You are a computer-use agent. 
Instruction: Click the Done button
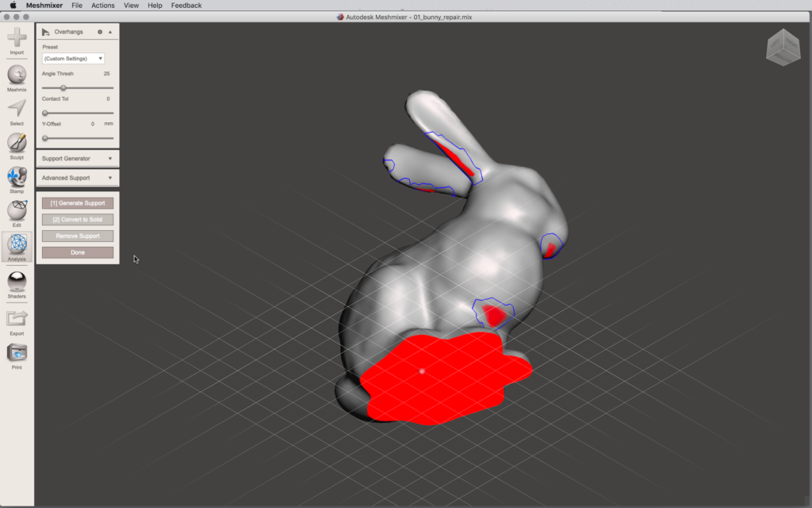[x=77, y=252]
